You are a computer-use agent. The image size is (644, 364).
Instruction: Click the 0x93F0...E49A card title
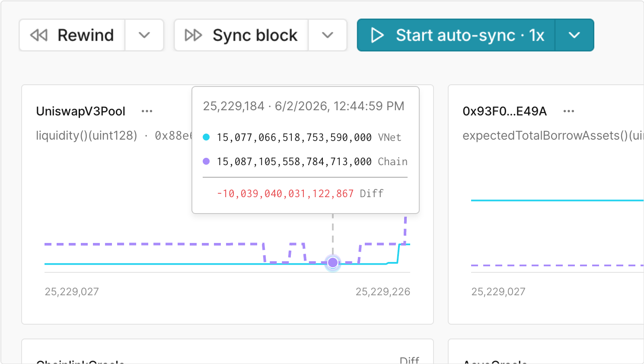pos(504,111)
